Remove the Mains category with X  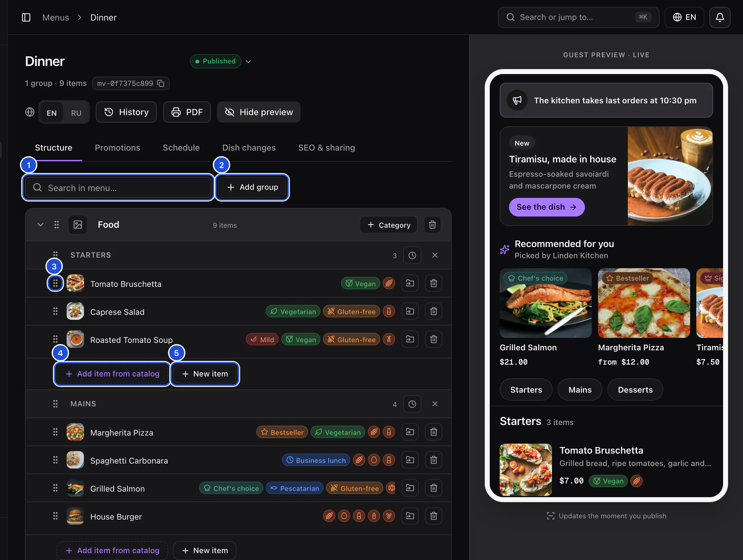pos(435,404)
